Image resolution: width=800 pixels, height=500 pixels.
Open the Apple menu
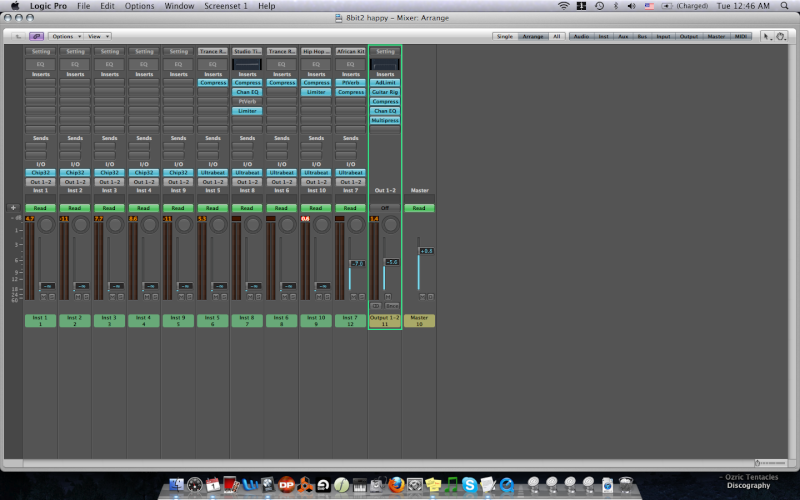pyautogui.click(x=15, y=6)
